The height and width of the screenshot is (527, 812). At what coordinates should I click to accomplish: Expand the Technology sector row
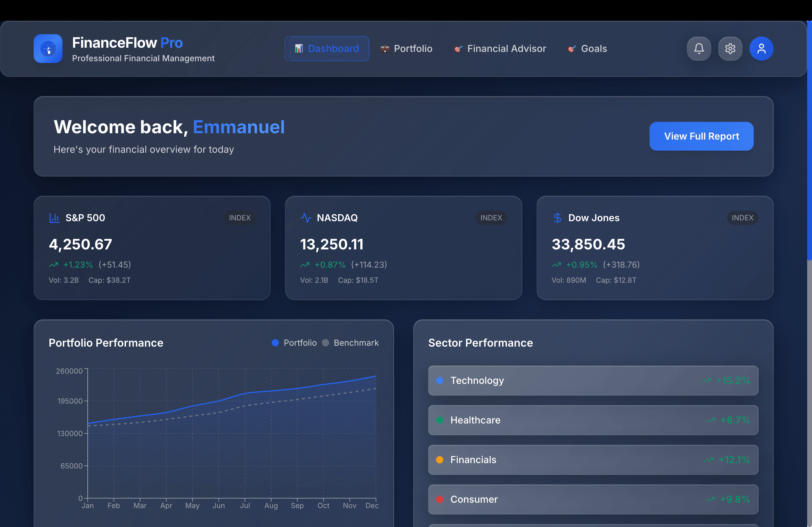(x=593, y=381)
